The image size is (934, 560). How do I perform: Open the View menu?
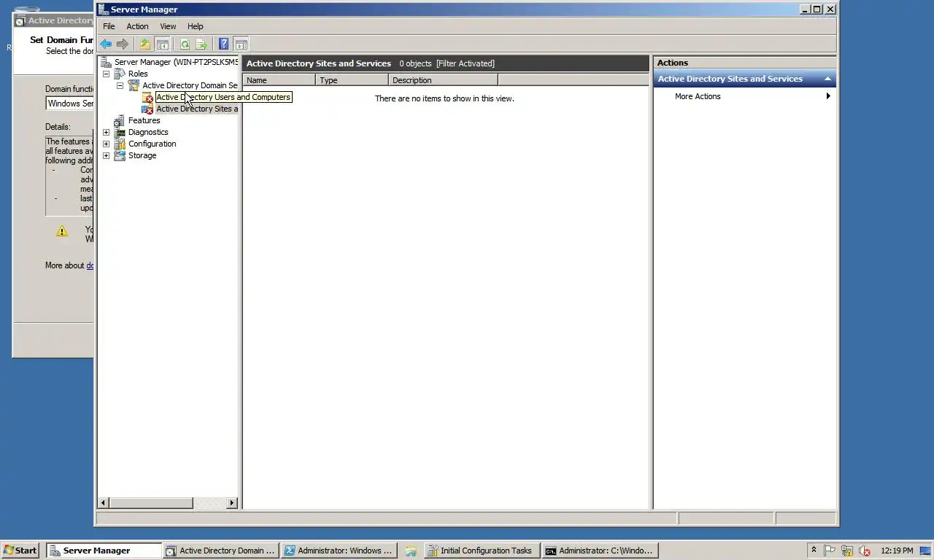[x=168, y=26]
